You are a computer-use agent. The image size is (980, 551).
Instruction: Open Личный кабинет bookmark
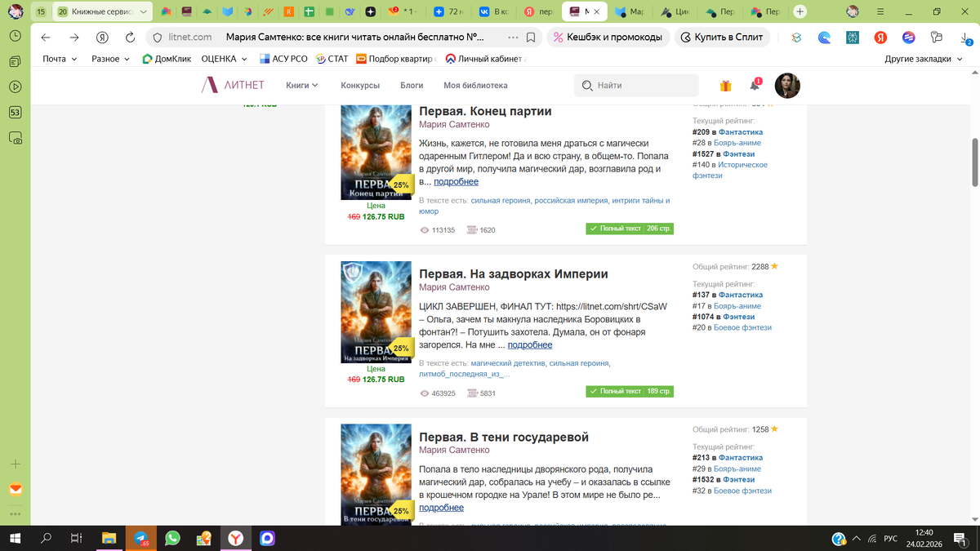(485, 59)
